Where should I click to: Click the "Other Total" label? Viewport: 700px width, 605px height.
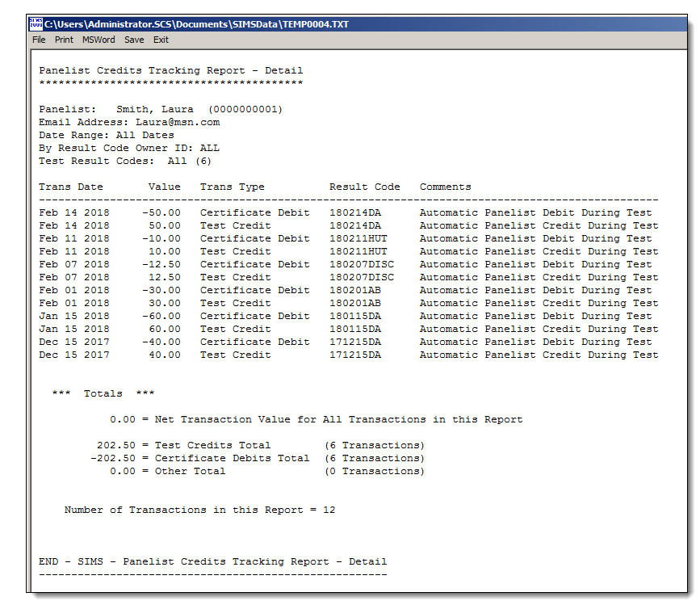191,472
